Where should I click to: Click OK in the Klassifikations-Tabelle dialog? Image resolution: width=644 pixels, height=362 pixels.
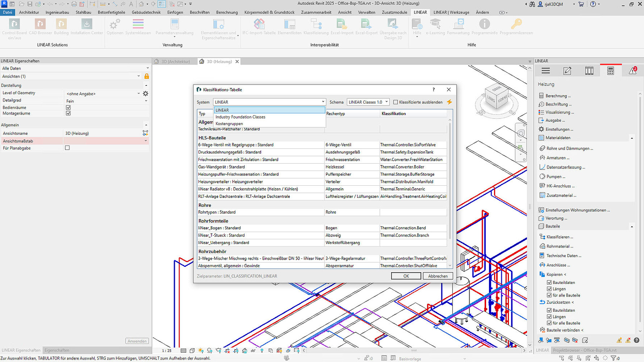click(406, 276)
